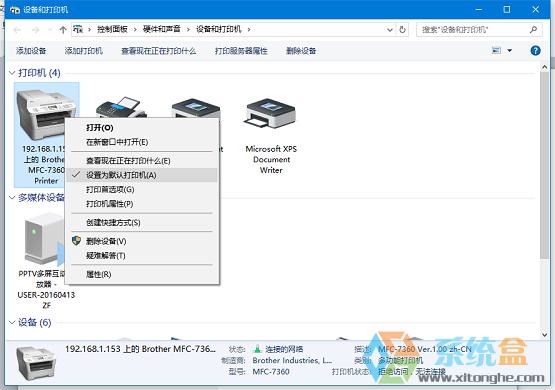Click the 设备 (6) group header text
555x390 pixels.
pyautogui.click(x=35, y=322)
